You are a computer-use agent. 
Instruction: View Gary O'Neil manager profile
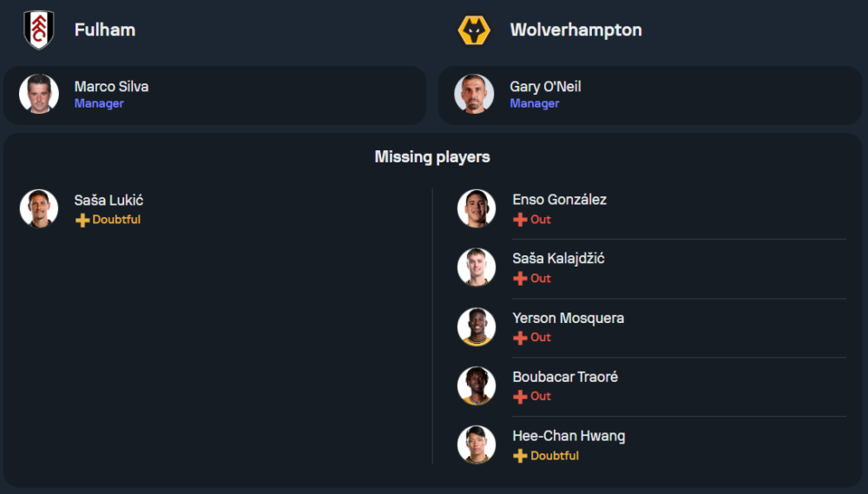click(545, 87)
